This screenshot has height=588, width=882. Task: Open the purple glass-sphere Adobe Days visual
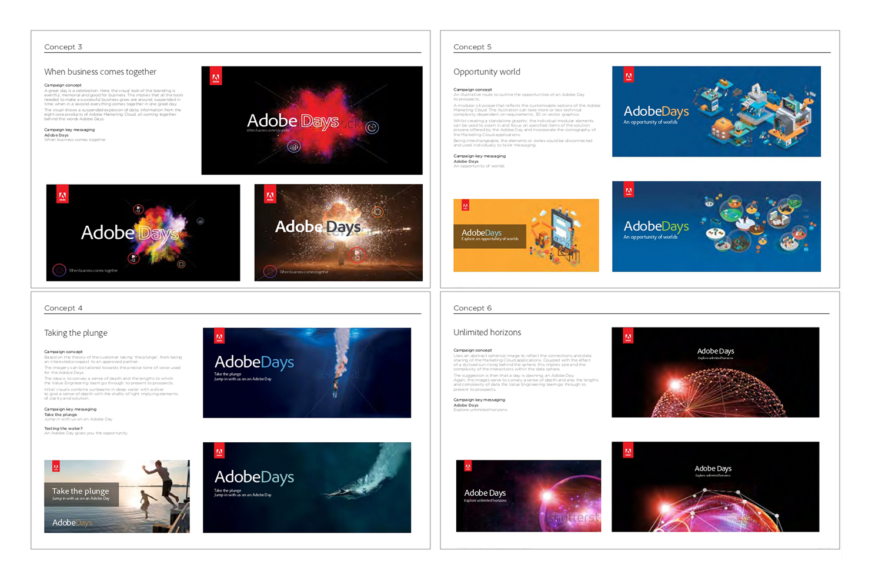(529, 496)
